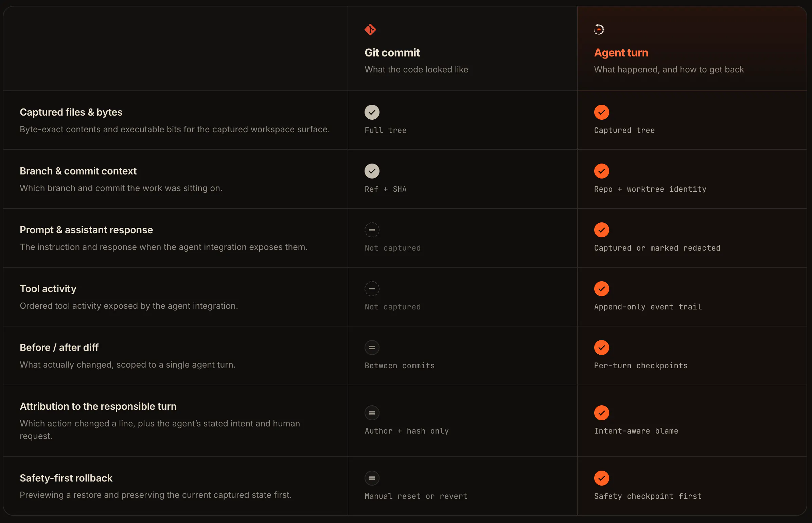Select the Git commit column heading
The image size is (812, 523).
pyautogui.click(x=392, y=53)
